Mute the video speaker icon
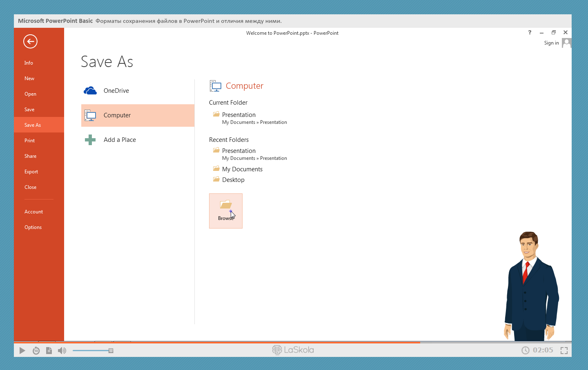This screenshot has height=370, width=588. point(62,350)
